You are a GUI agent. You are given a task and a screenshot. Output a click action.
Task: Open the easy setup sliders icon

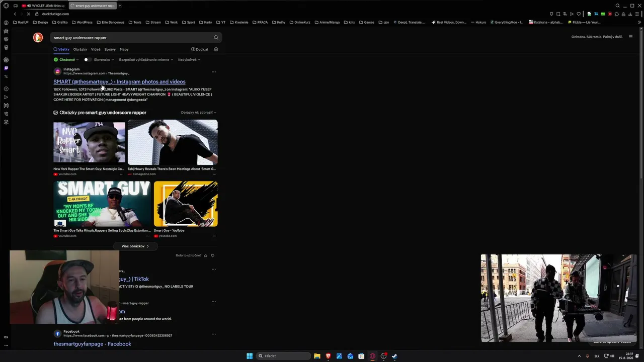coord(637,14)
